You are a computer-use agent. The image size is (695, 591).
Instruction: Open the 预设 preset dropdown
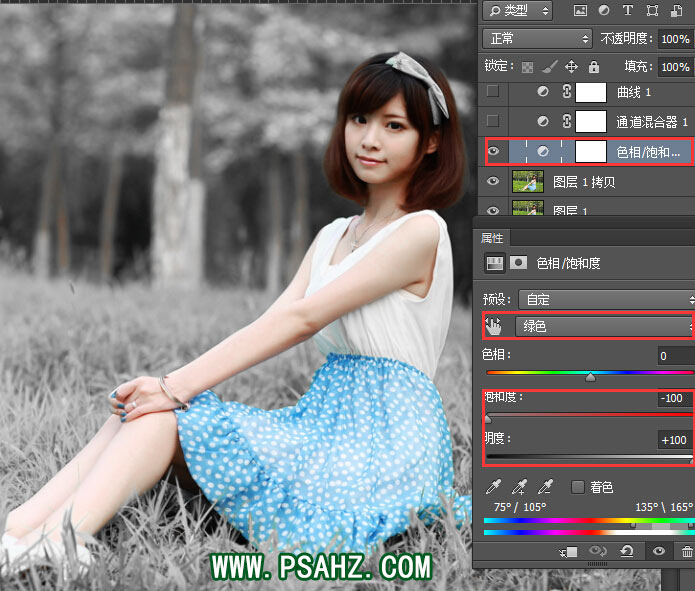point(607,299)
